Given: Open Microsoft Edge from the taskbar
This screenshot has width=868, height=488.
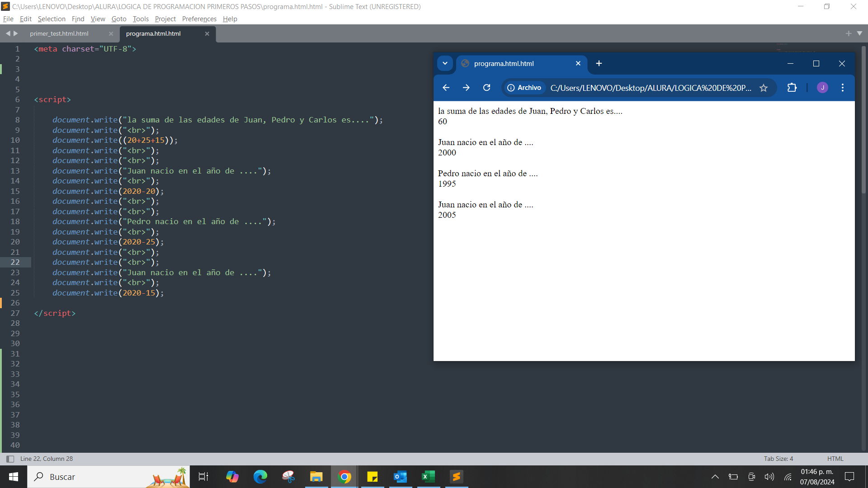Looking at the screenshot, I should click(x=260, y=477).
